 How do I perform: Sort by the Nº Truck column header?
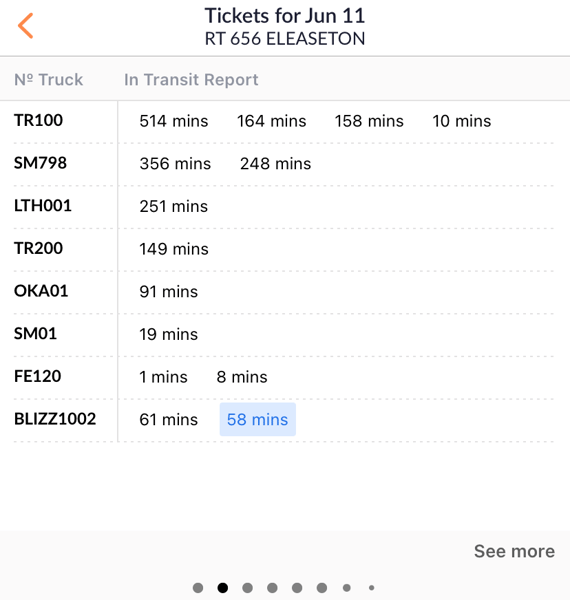pos(49,80)
